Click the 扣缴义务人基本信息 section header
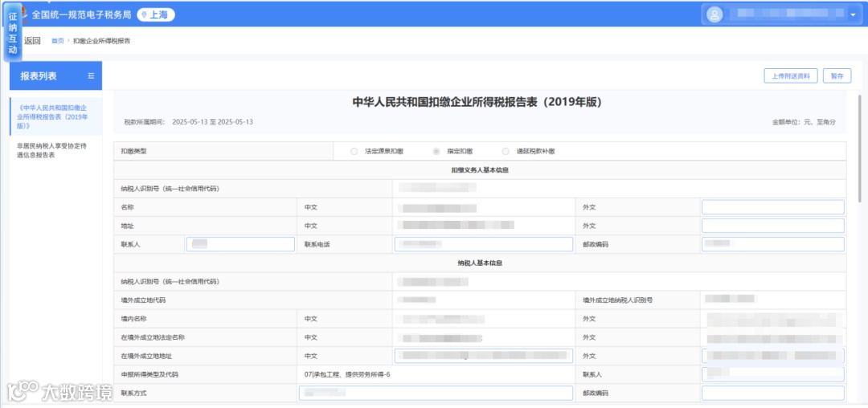868x408 pixels. point(480,170)
